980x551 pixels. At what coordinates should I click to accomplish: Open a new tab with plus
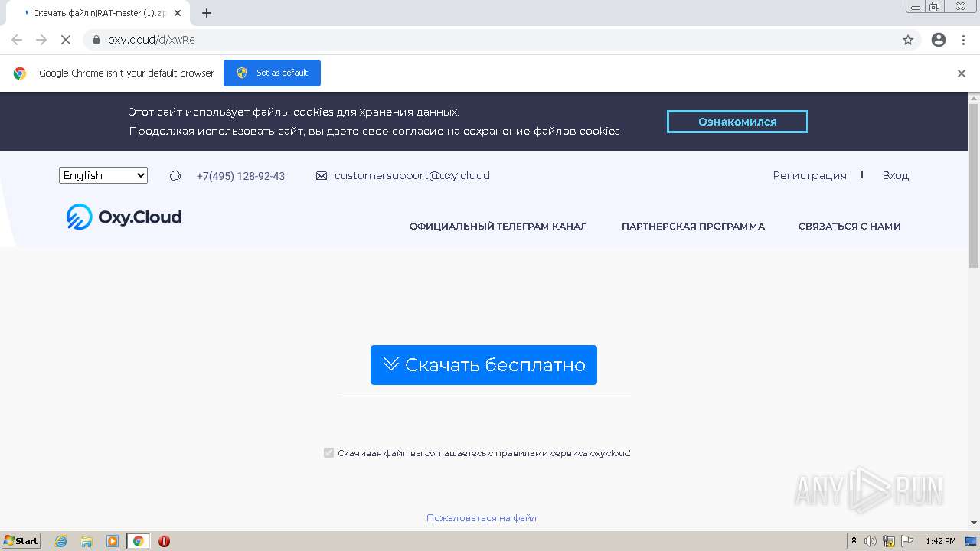coord(207,13)
